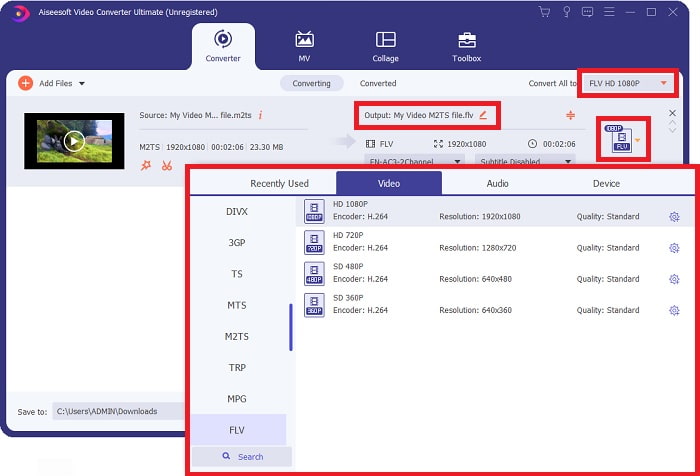The width and height of the screenshot is (700, 476).
Task: Open the Toolbox section
Action: 466,45
